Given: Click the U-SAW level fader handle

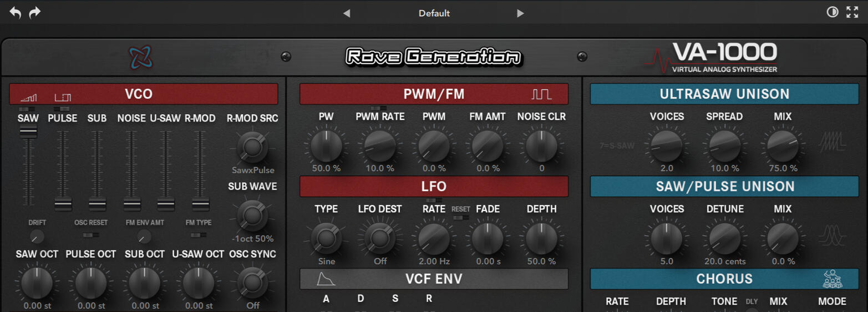Looking at the screenshot, I should coord(165,204).
